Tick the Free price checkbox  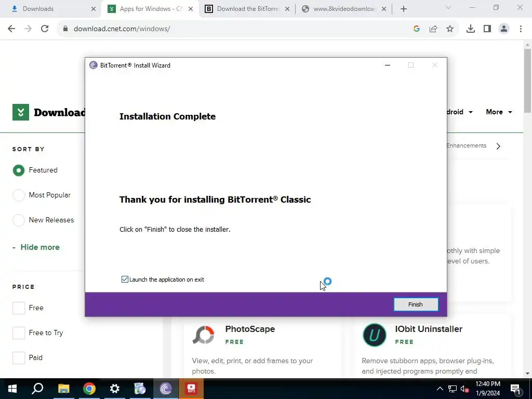[x=19, y=308]
